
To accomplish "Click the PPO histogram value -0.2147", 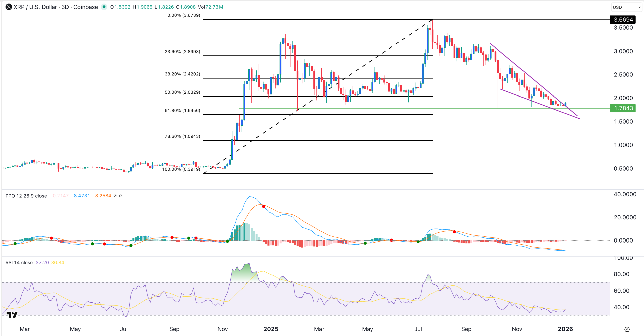I will (x=59, y=196).
